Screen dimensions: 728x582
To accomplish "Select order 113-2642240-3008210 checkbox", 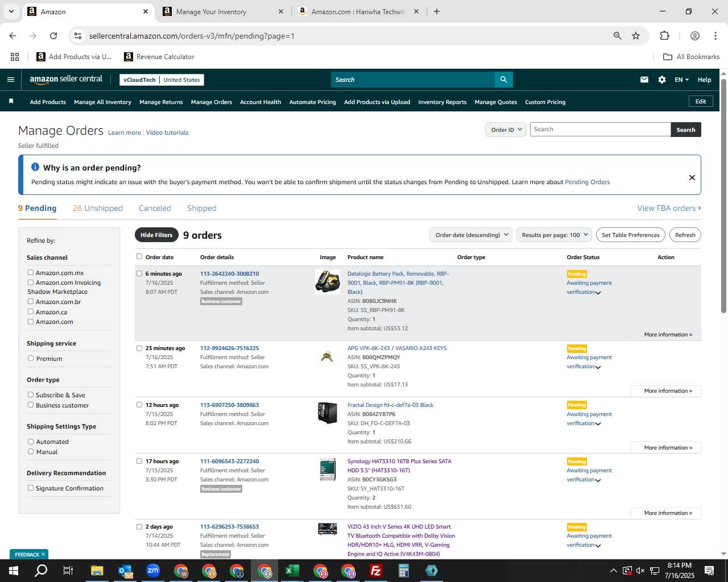I will [x=139, y=273].
